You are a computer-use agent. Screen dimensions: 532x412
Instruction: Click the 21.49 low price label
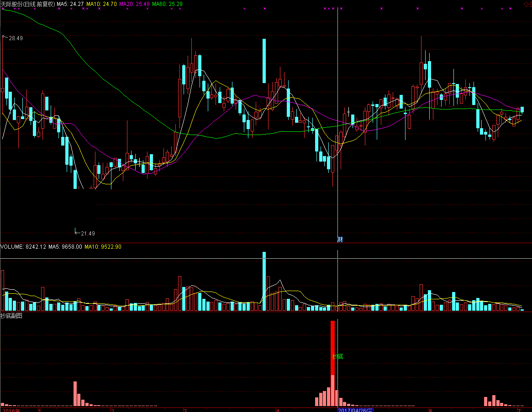click(x=88, y=233)
